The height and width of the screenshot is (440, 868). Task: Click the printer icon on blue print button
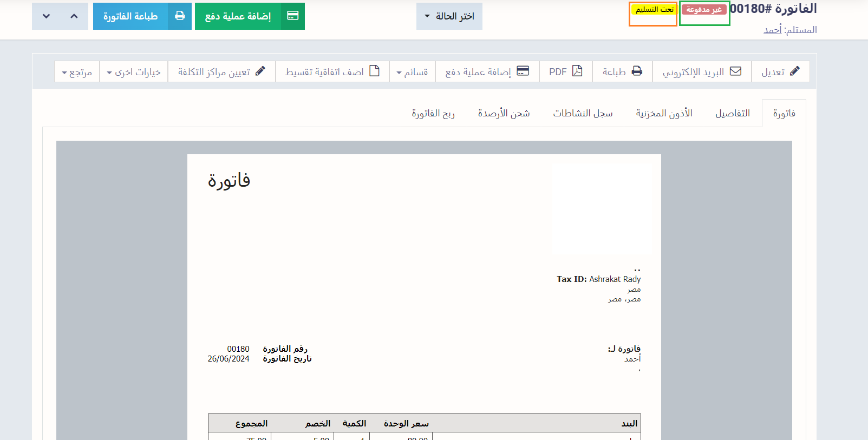(x=180, y=16)
